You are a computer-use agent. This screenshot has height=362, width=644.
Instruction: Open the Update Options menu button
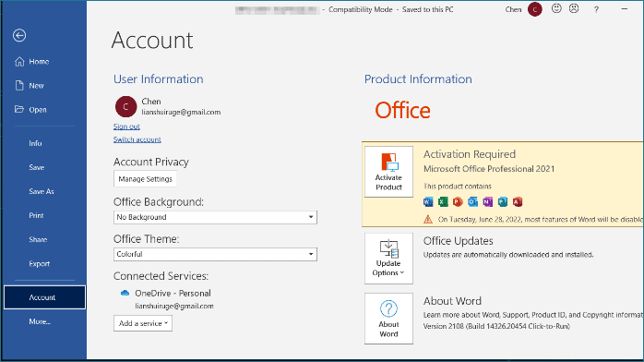point(388,259)
